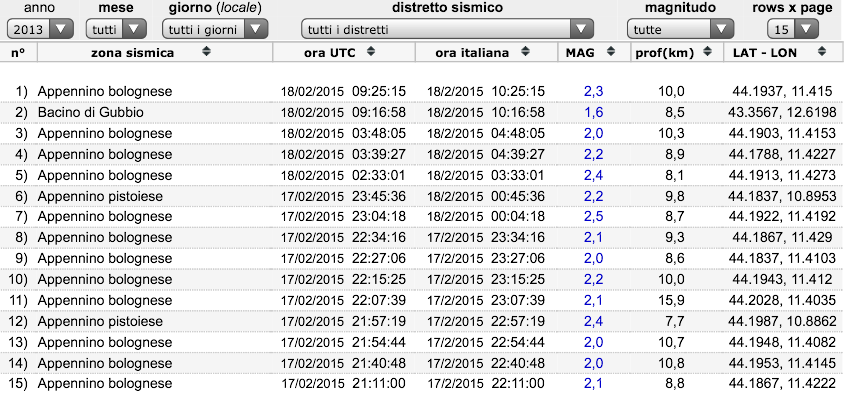Viewport: 853px width, 398px height.
Task: Sort by ora UTC arrow icon
Action: click(x=371, y=52)
